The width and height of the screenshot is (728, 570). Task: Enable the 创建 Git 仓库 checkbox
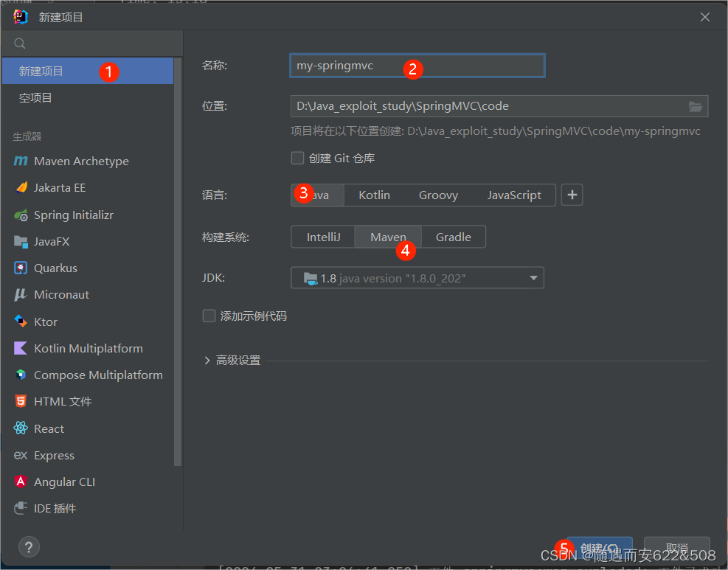(x=297, y=157)
